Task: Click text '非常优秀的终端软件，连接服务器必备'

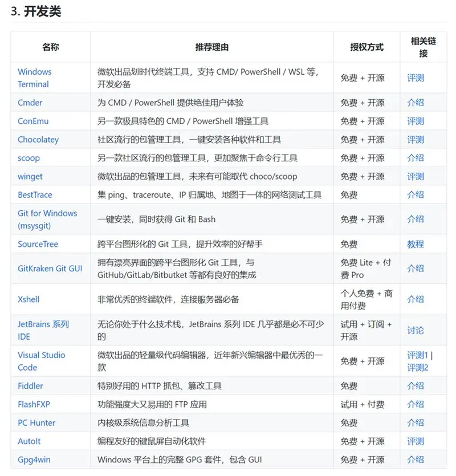Action: (x=168, y=299)
